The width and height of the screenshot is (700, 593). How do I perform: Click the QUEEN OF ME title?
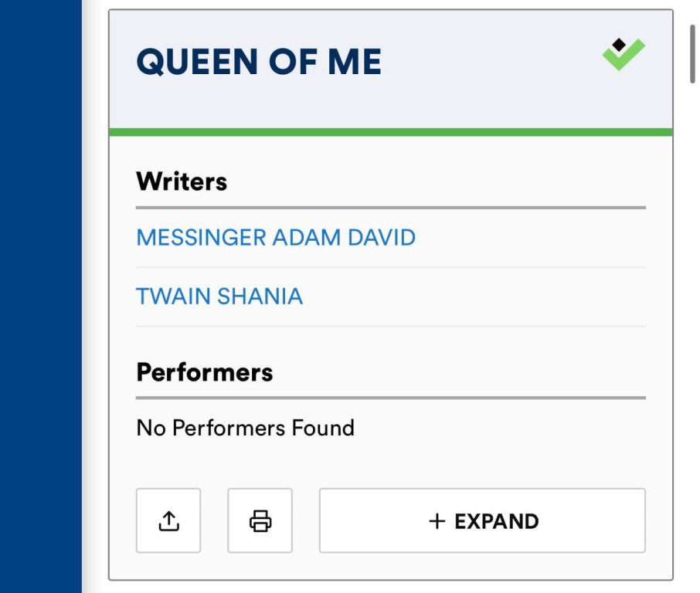pos(259,63)
